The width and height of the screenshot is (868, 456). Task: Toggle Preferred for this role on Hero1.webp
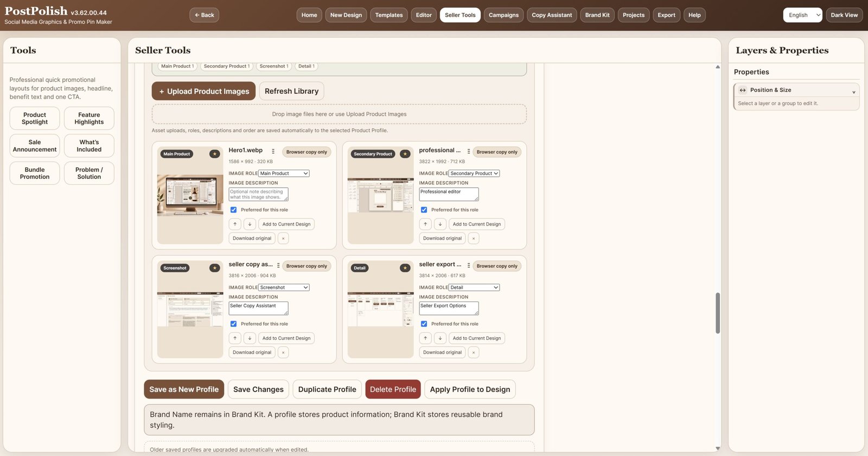(233, 210)
